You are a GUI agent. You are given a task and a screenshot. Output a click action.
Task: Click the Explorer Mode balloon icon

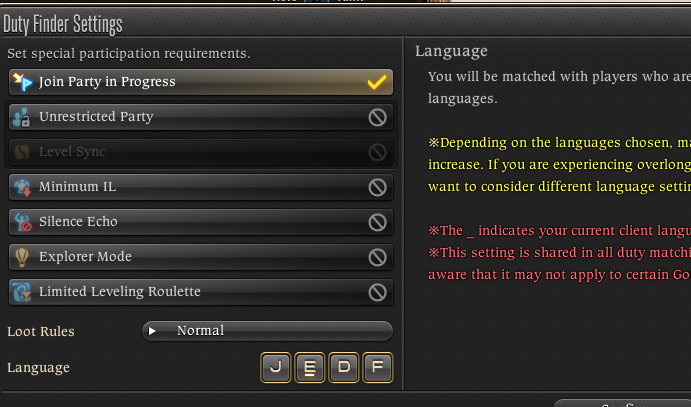(22, 257)
